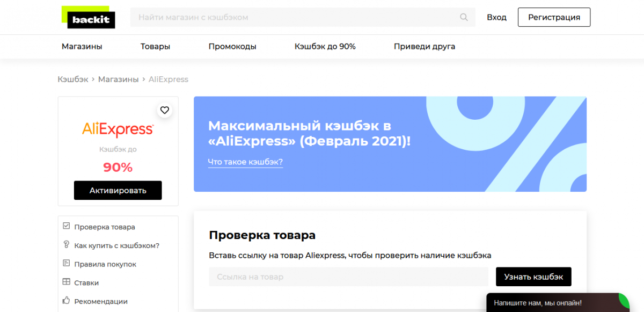Viewport: 644px width, 312px height.
Task: Click the Проверка товара heading
Action: (262, 235)
